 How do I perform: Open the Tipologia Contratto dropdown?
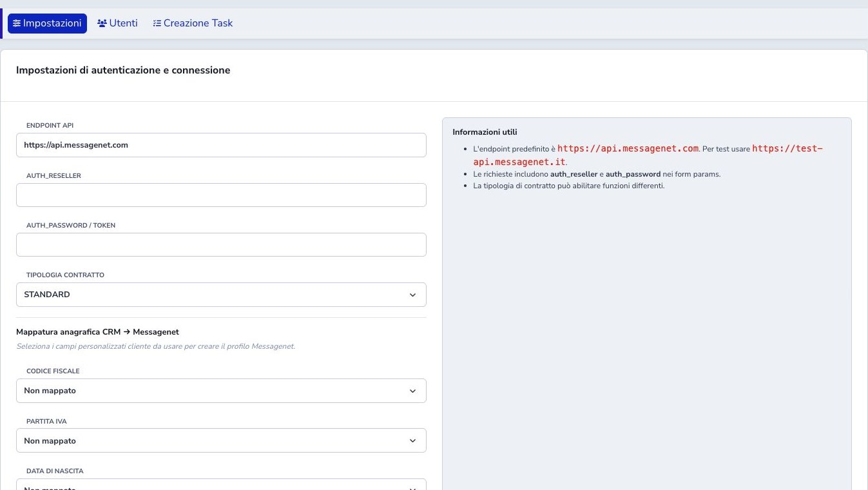pyautogui.click(x=221, y=295)
